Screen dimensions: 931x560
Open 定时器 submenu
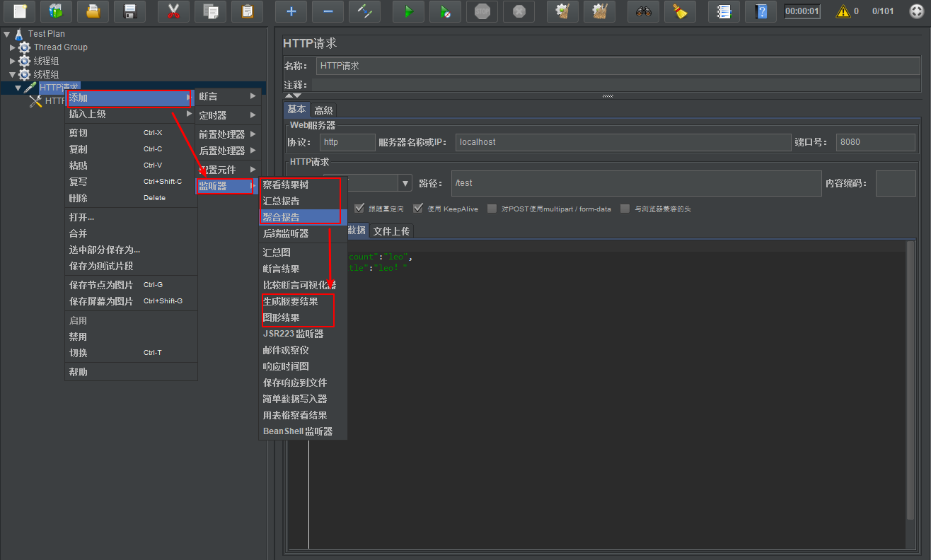tap(228, 115)
